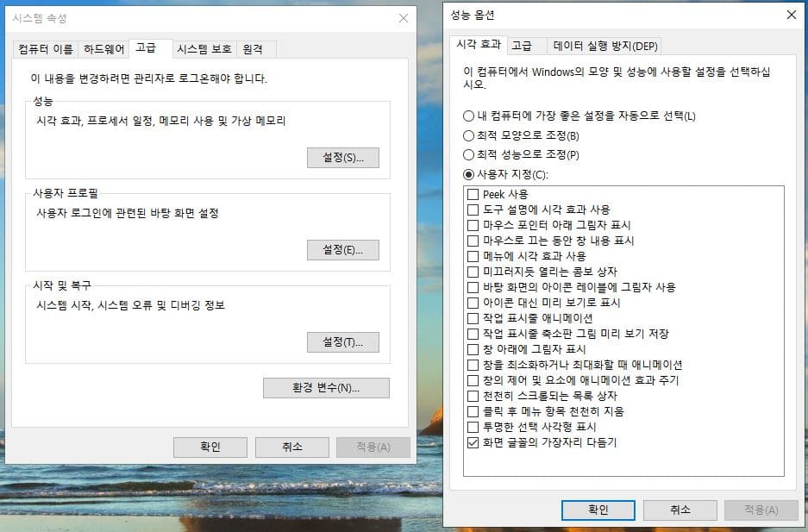Open startup and recovery 설정(T)... button
Screen dimensions: 808x532
point(343,342)
